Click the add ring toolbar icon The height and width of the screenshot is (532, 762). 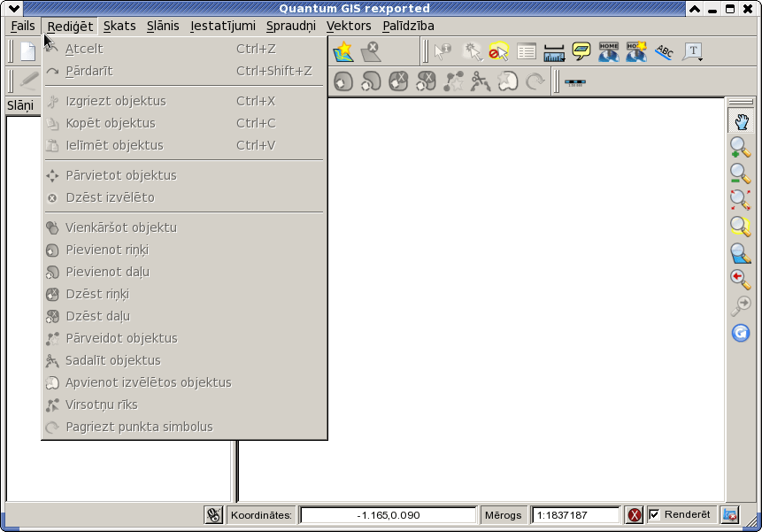coord(343,81)
